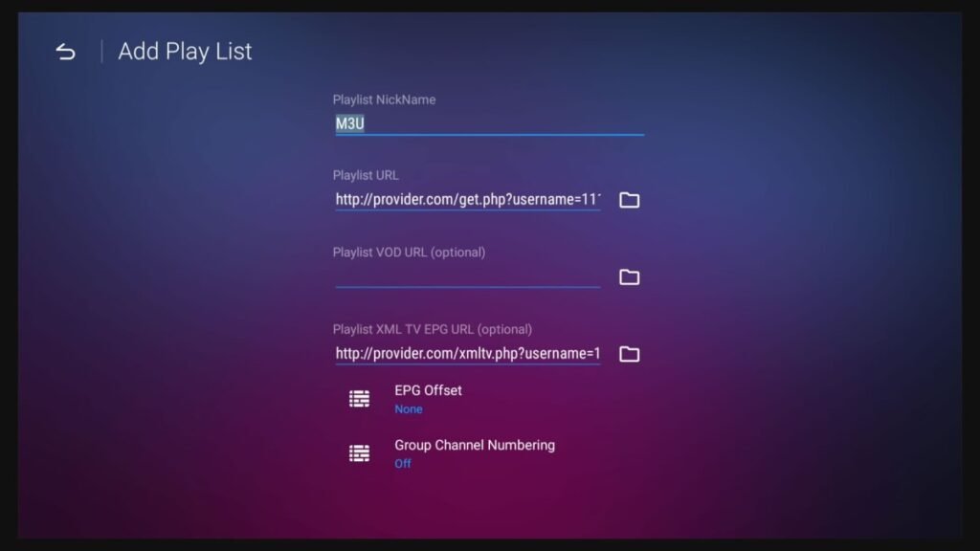The height and width of the screenshot is (551, 980).
Task: Toggle the Group Channel Numbering setting
Action: tap(474, 445)
